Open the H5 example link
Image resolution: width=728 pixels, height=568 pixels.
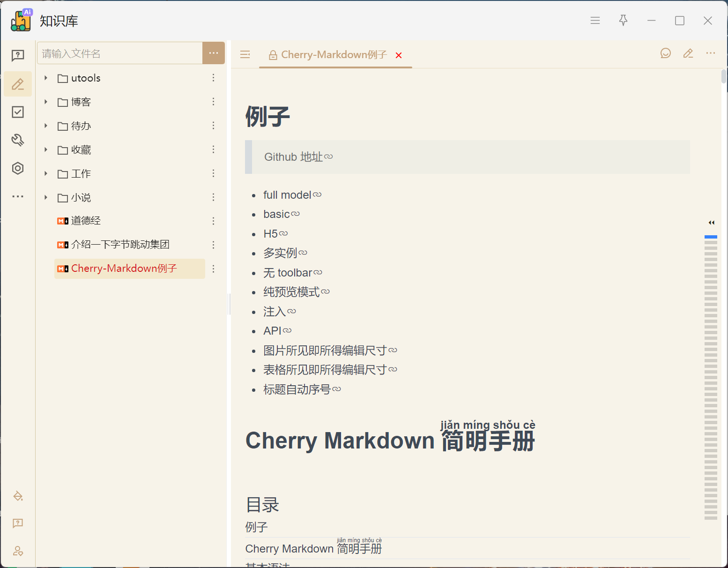click(x=275, y=234)
